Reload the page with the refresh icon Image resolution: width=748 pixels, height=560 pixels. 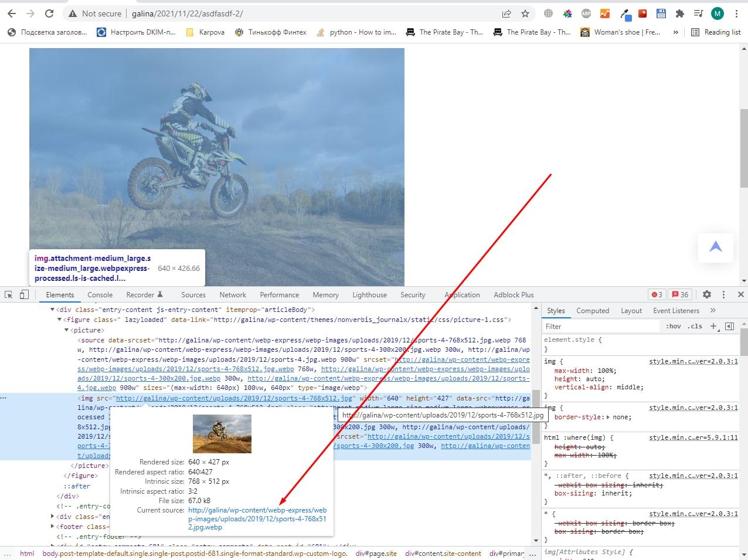[49, 13]
